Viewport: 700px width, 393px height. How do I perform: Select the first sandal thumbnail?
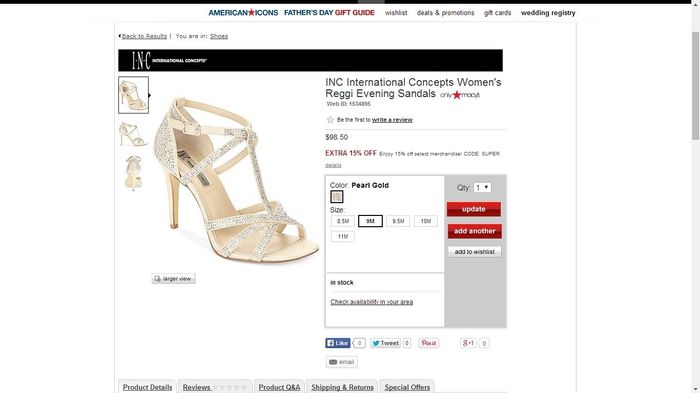(133, 95)
